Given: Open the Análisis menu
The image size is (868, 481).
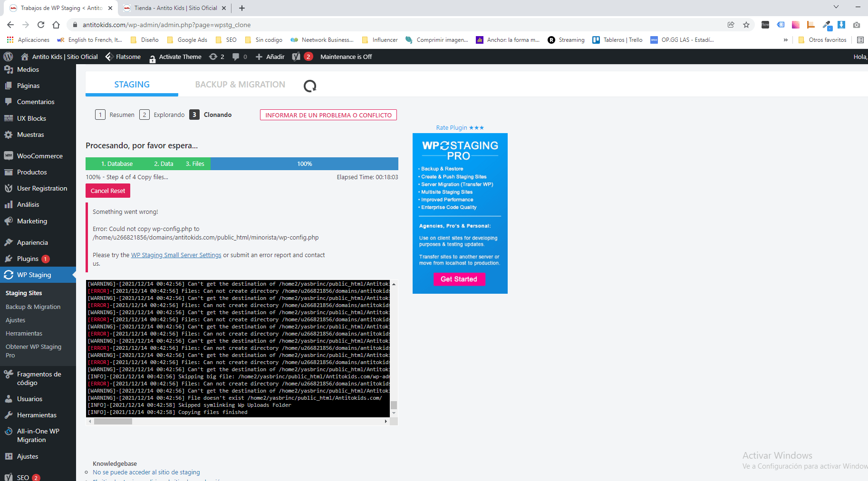Looking at the screenshot, I should (x=28, y=204).
